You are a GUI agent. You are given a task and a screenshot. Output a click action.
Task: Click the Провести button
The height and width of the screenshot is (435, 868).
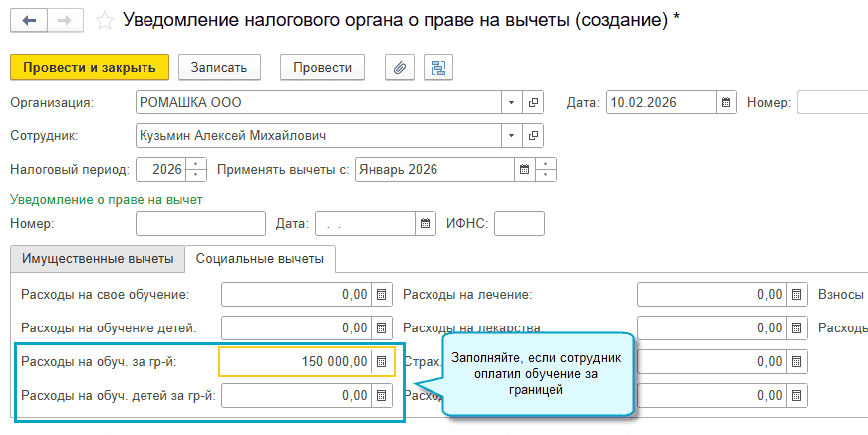click(322, 67)
